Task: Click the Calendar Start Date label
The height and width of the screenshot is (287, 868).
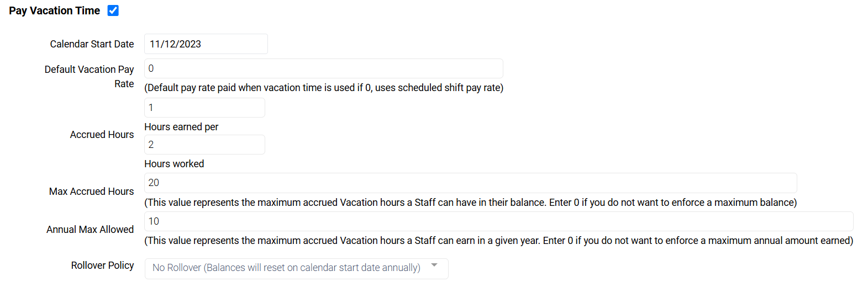Action: coord(92,44)
